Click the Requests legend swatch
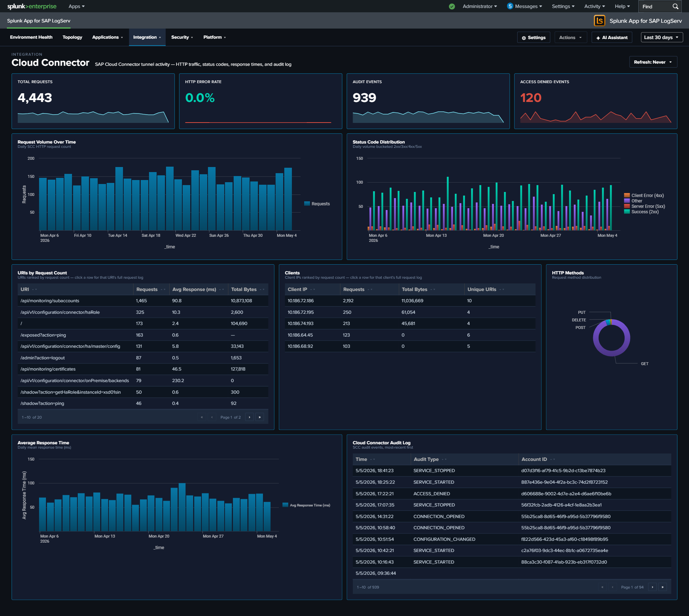Image resolution: width=689 pixels, height=616 pixels. (307, 204)
